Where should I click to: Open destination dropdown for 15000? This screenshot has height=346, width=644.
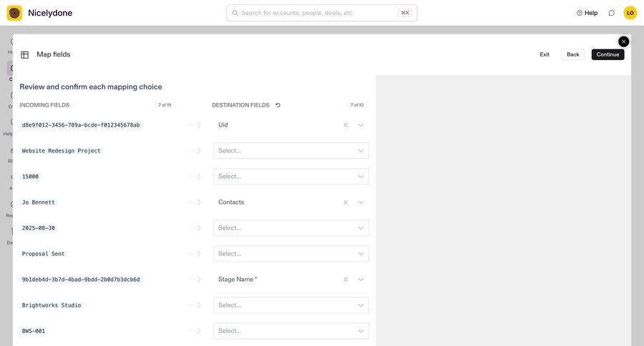pos(291,177)
